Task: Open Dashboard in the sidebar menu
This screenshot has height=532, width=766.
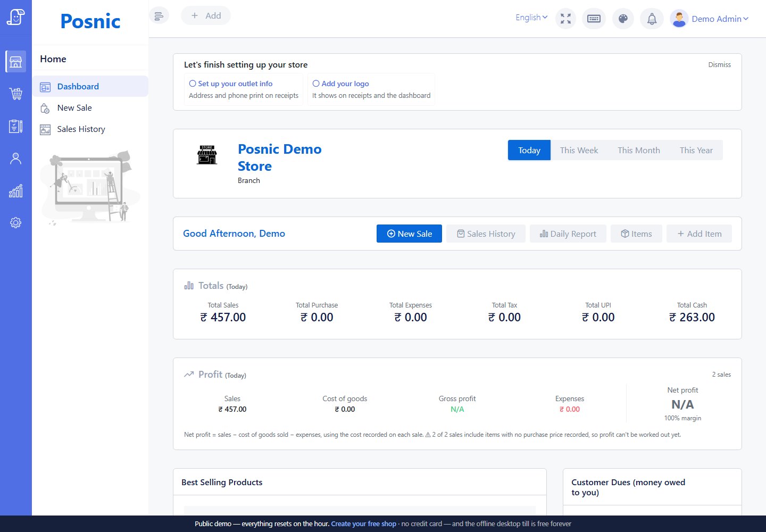Action: [x=90, y=86]
